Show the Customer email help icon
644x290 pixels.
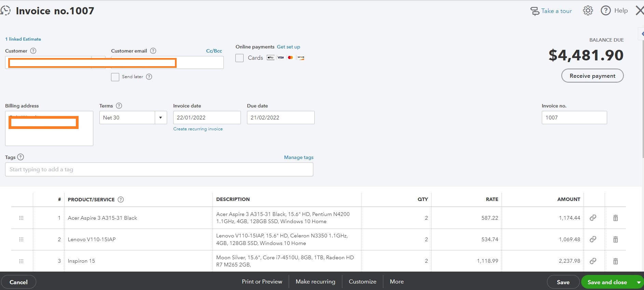point(153,51)
